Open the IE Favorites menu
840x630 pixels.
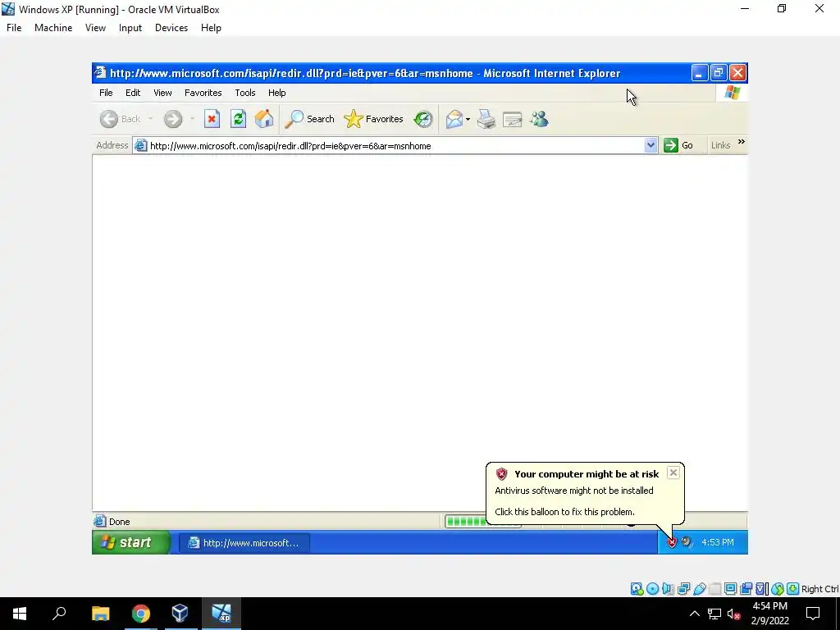click(203, 93)
